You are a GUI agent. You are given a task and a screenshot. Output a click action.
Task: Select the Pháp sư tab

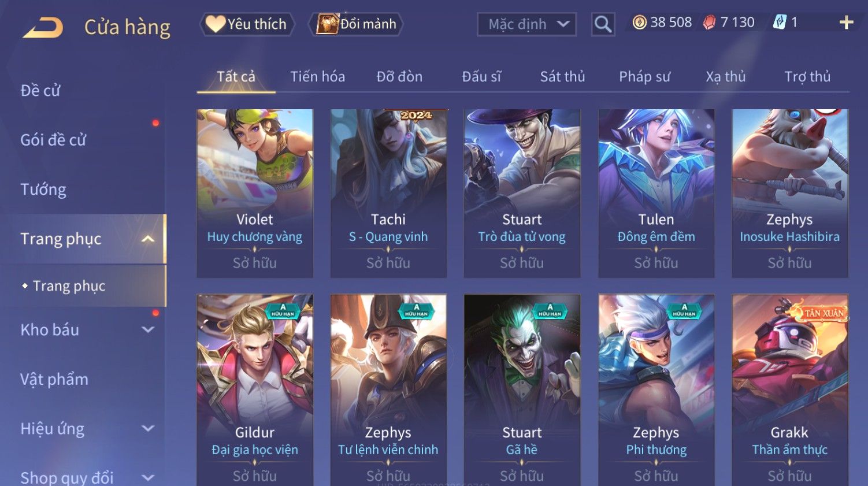coord(644,76)
